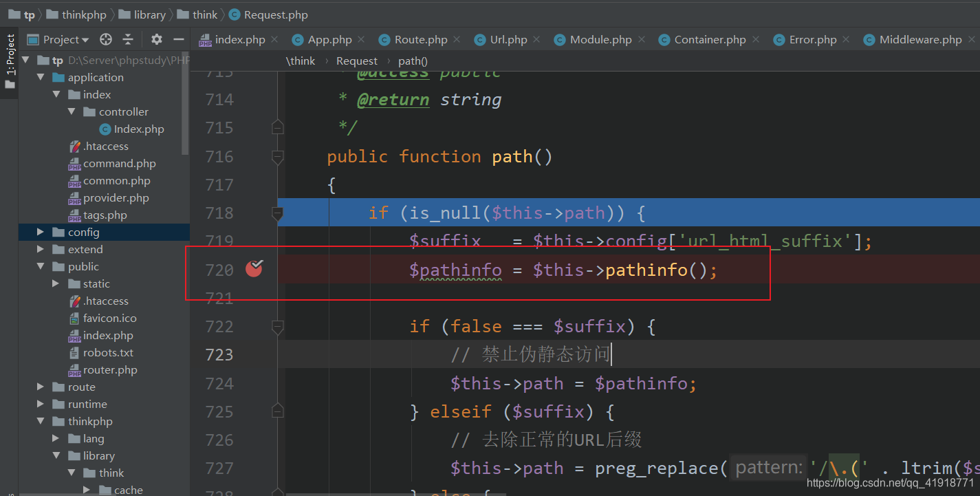The width and height of the screenshot is (980, 496).
Task: Hide the Project panel with minus icon
Action: 179,39
